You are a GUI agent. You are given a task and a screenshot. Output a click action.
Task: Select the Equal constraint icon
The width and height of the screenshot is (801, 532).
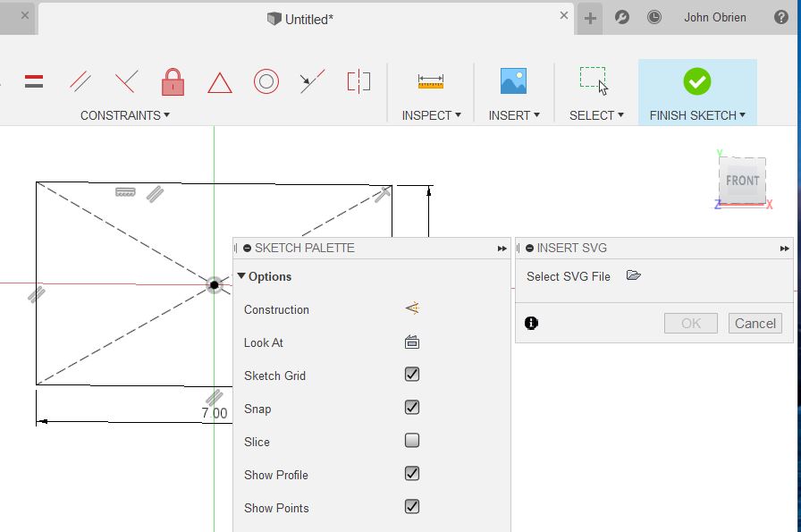[x=34, y=81]
